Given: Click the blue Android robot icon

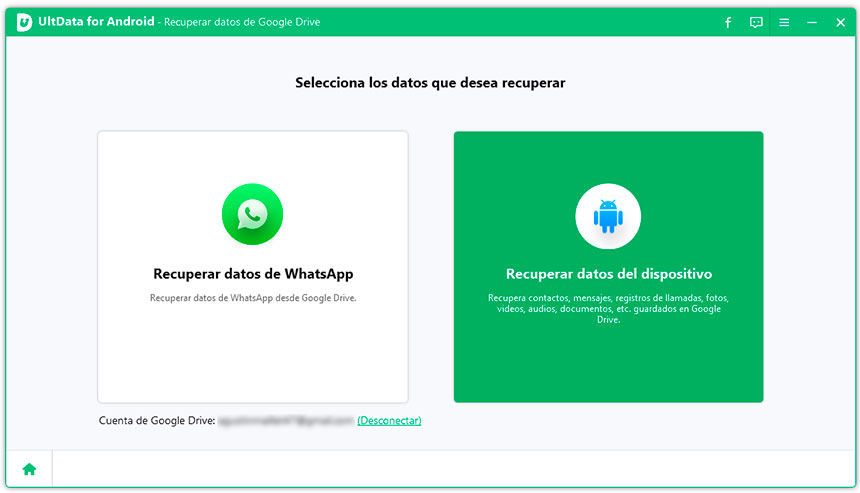Looking at the screenshot, I should 608,216.
